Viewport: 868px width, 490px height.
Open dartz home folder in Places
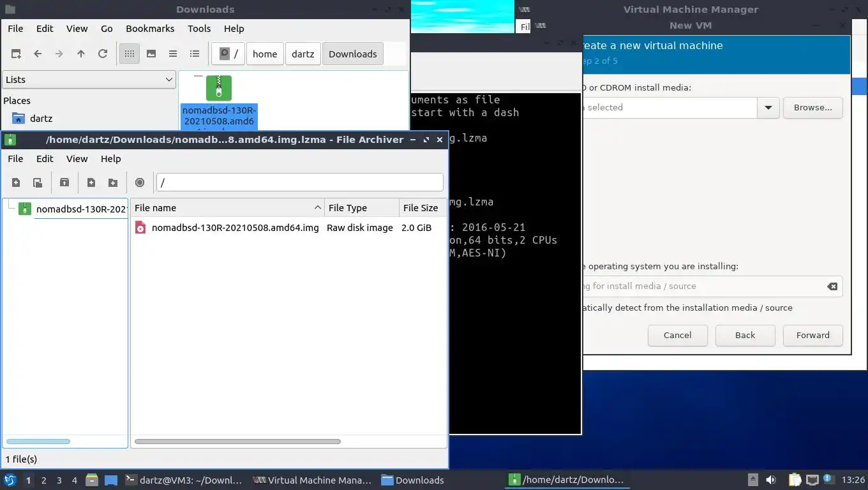coord(41,119)
